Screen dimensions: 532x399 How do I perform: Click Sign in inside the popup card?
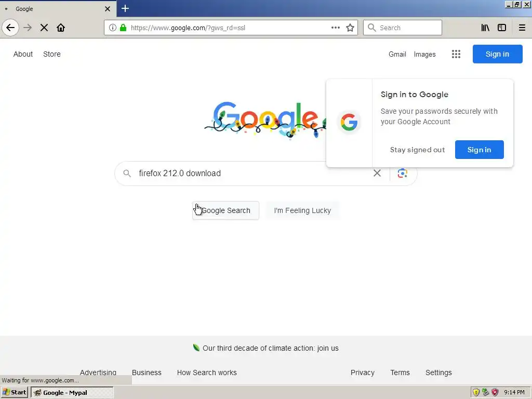479,150
